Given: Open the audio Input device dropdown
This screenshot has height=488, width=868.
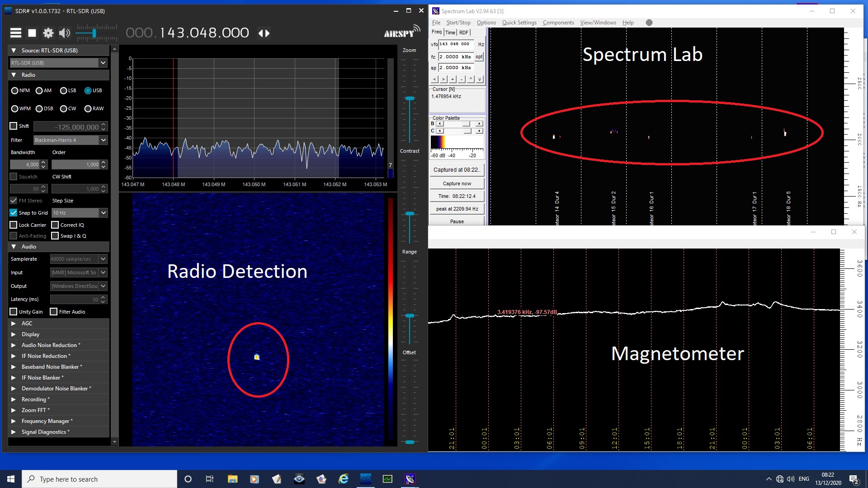Looking at the screenshot, I should point(79,272).
